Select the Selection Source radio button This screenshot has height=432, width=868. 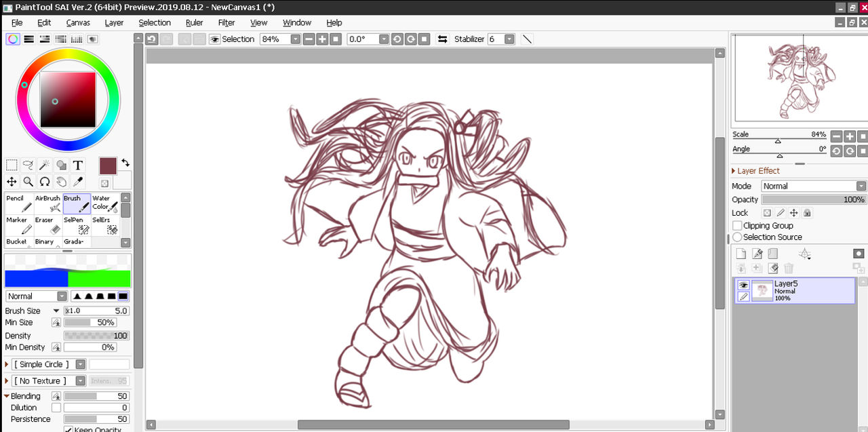pyautogui.click(x=737, y=237)
